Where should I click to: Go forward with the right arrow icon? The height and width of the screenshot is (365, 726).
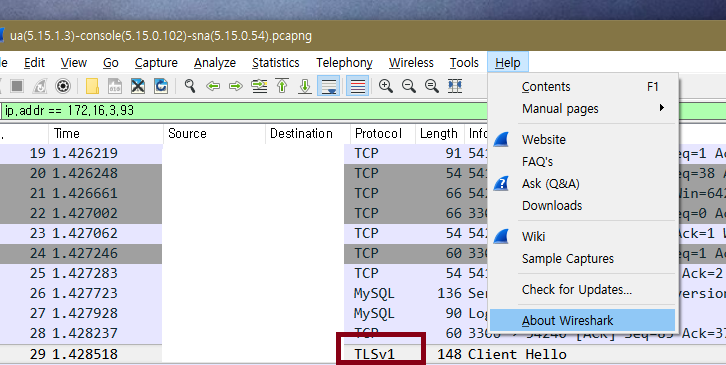click(236, 86)
